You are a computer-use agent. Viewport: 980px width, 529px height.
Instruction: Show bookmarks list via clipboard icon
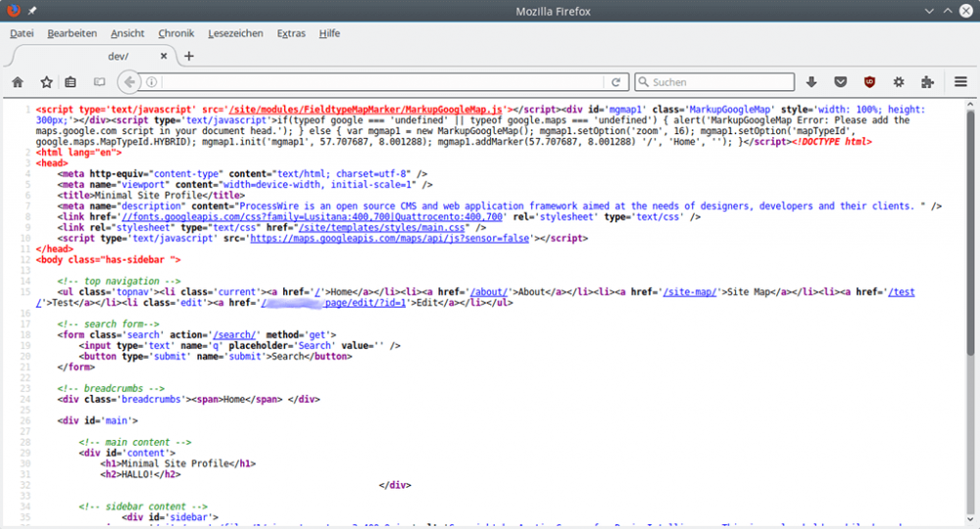pyautogui.click(x=71, y=82)
